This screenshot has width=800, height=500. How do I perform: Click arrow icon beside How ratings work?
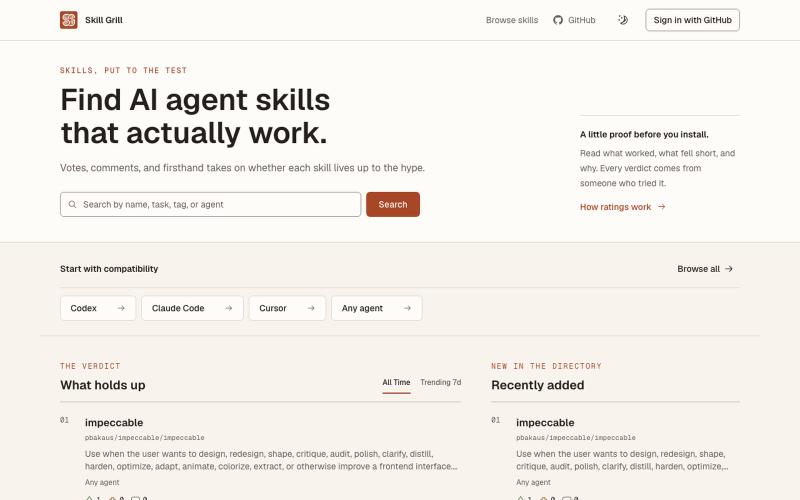pos(661,207)
